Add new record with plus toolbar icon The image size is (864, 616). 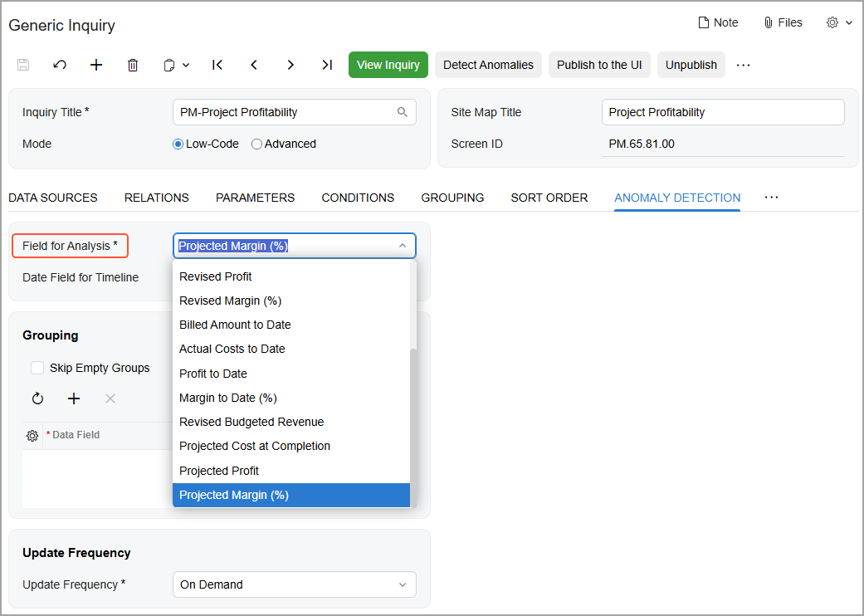point(96,65)
